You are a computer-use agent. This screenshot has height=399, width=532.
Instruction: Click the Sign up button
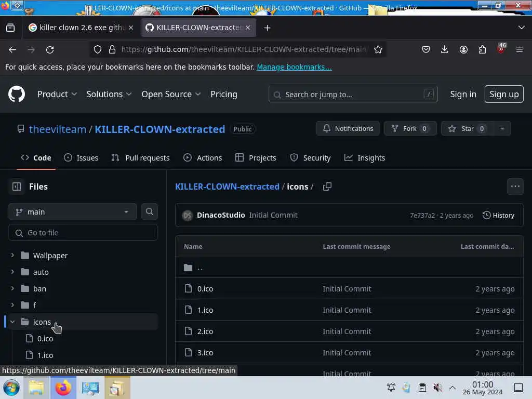[504, 95]
